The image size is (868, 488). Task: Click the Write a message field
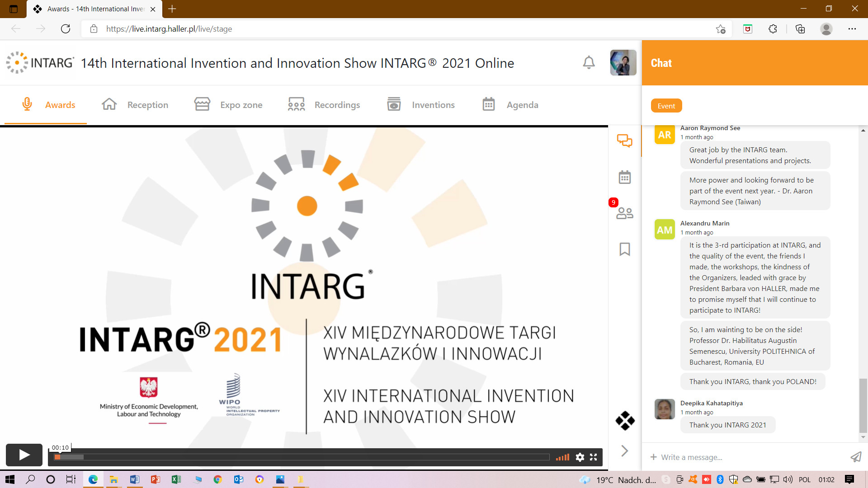coord(750,457)
